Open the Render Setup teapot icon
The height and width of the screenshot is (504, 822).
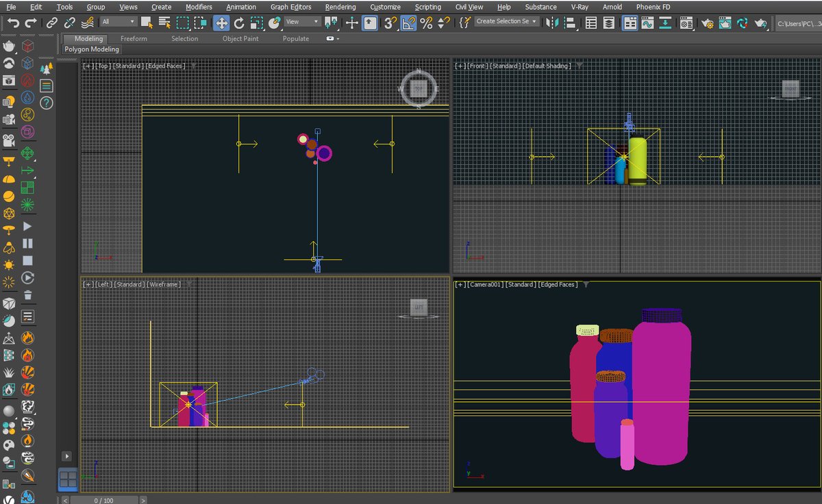[708, 23]
